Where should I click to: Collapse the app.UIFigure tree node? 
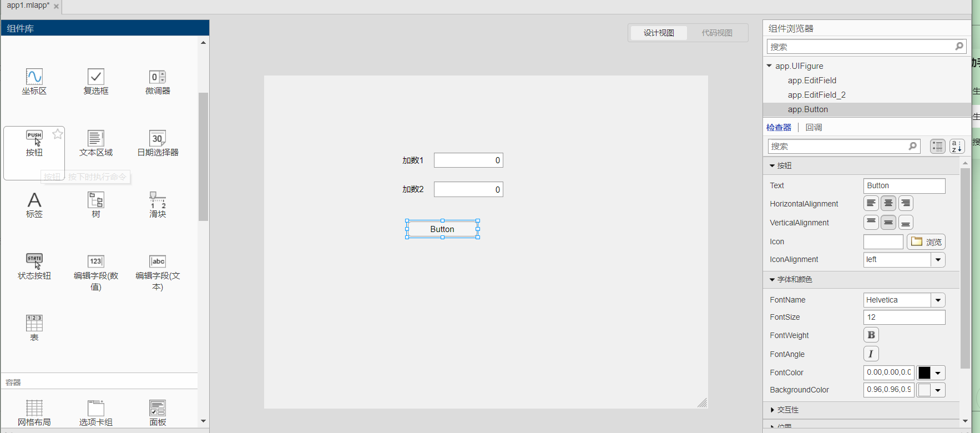click(769, 66)
